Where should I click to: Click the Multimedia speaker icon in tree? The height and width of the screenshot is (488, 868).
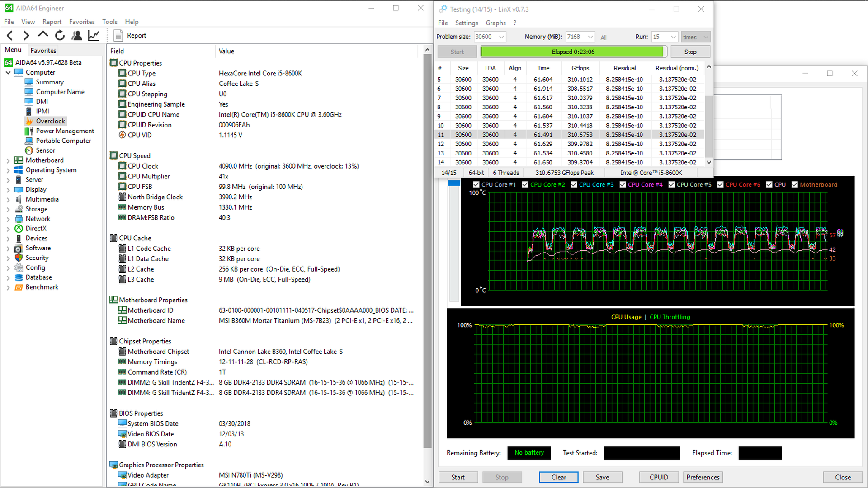pos(19,199)
